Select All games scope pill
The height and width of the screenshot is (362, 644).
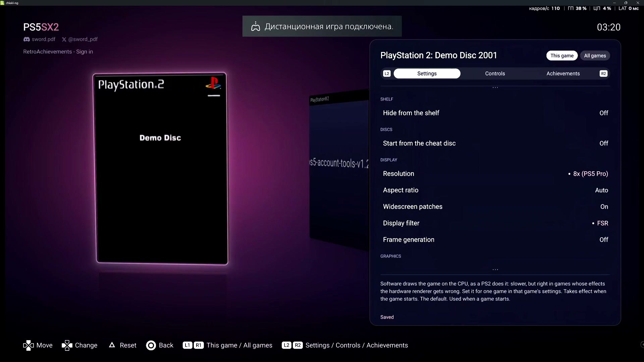pos(595,56)
